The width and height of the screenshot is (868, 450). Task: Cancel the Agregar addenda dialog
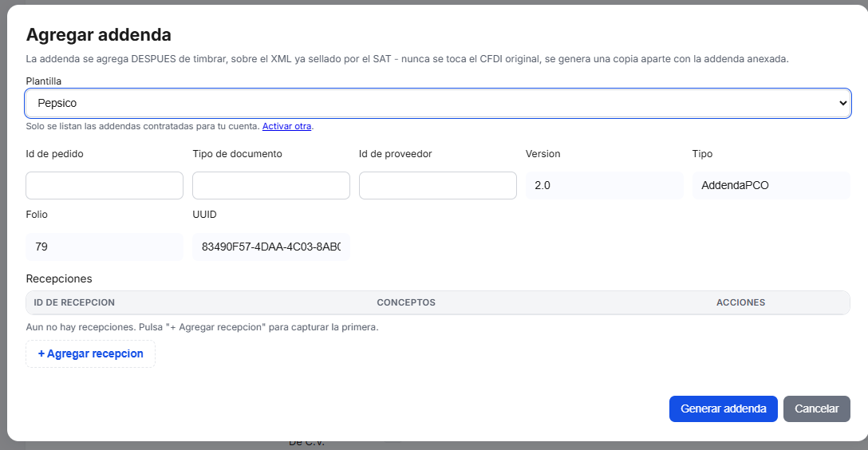(816, 409)
